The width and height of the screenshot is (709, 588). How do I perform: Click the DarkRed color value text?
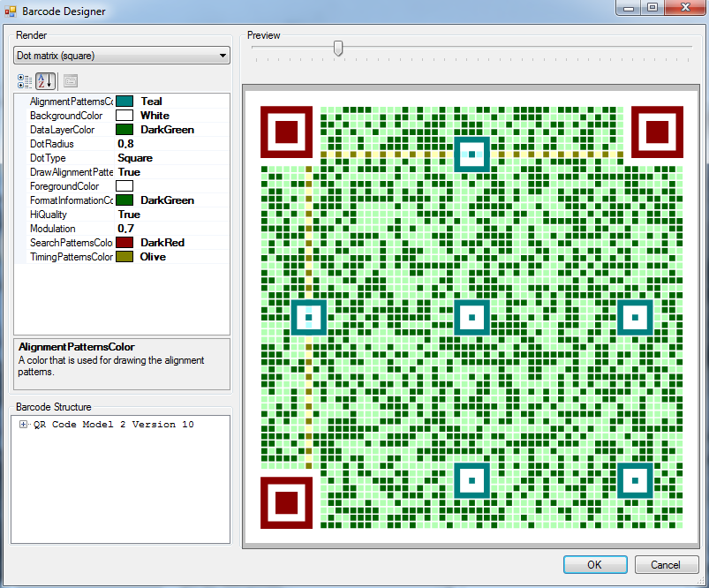point(162,243)
